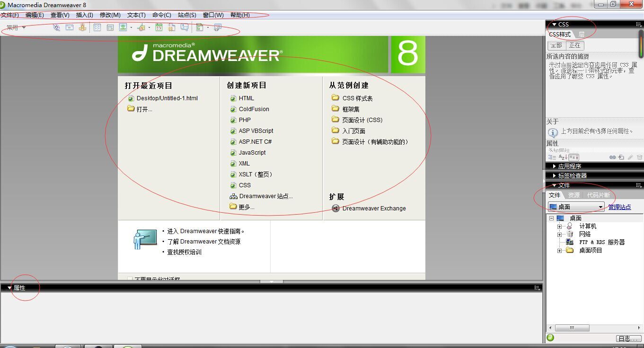
Task: Open the 站点(S) menu
Action: tap(187, 15)
